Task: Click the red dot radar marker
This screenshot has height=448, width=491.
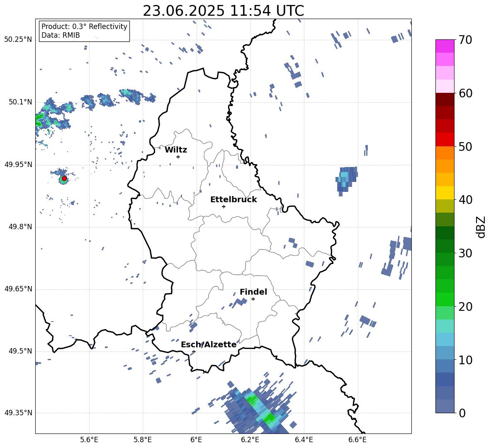Action: pyautogui.click(x=64, y=179)
